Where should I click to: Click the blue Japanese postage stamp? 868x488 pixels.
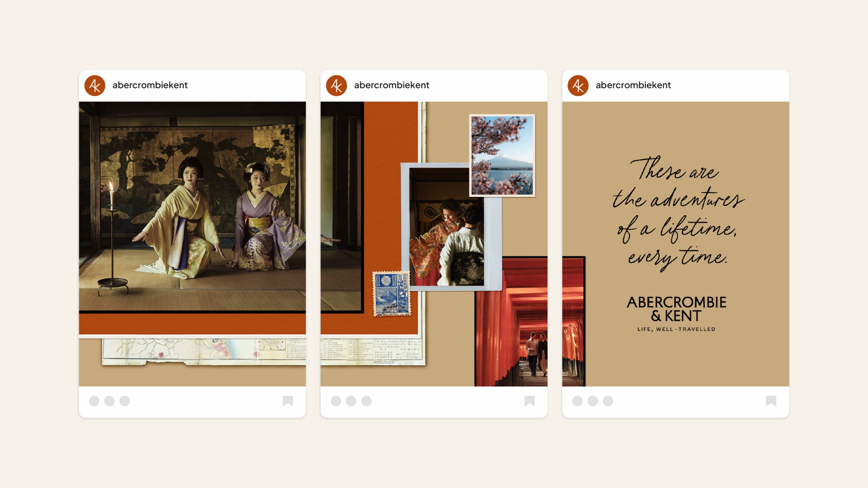[392, 294]
